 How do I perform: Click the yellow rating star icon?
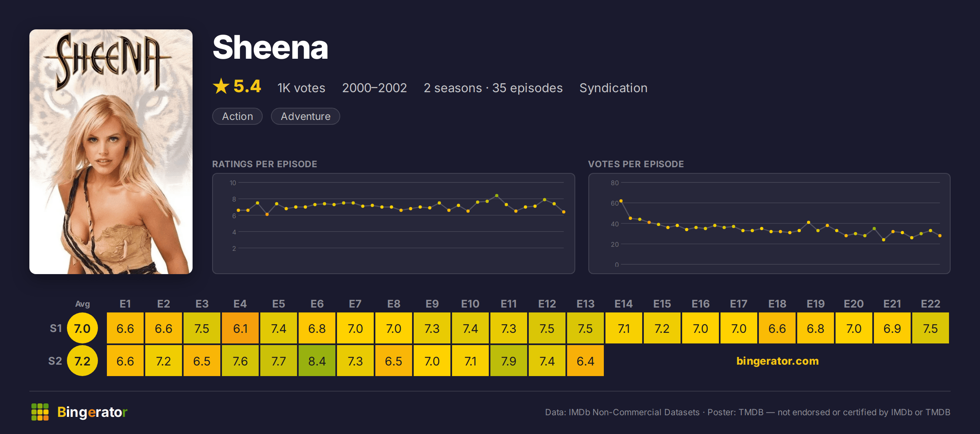click(x=221, y=86)
